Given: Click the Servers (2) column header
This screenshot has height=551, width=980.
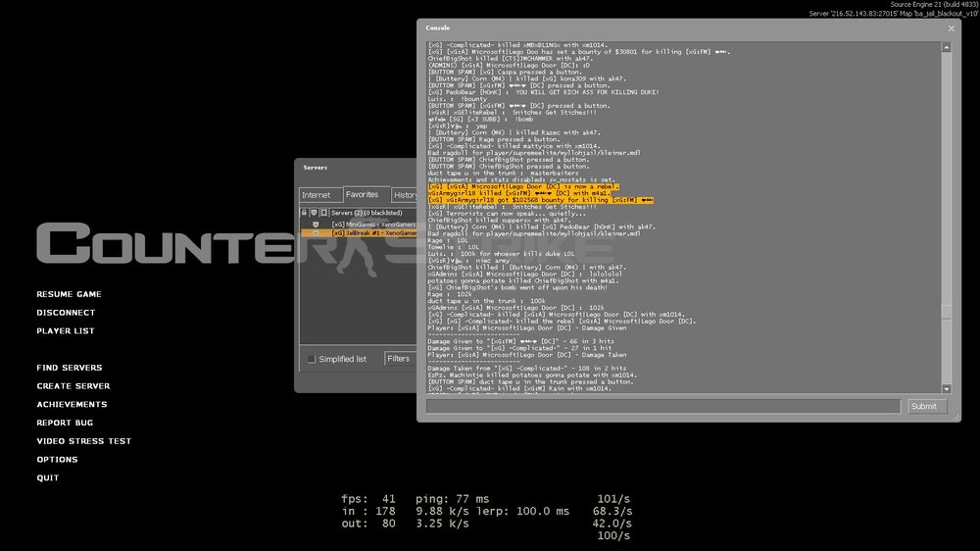Looking at the screenshot, I should point(372,213).
